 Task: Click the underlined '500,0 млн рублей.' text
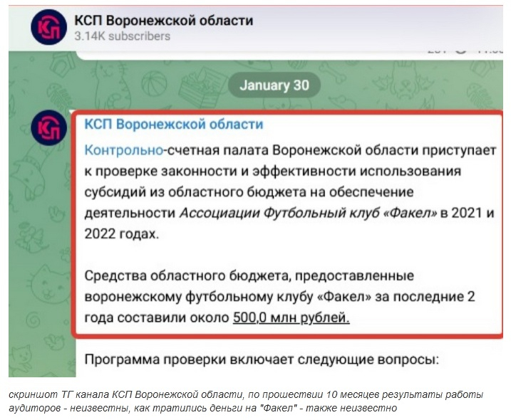[291, 317]
